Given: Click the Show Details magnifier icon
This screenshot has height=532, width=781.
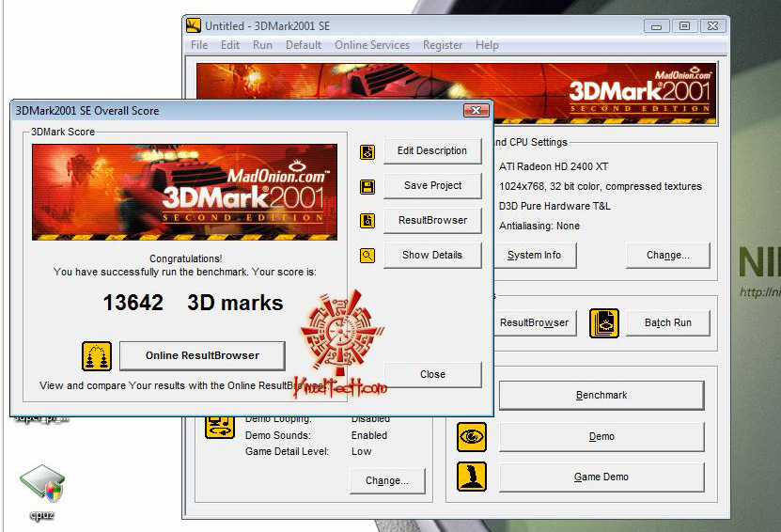Looking at the screenshot, I should point(367,256).
